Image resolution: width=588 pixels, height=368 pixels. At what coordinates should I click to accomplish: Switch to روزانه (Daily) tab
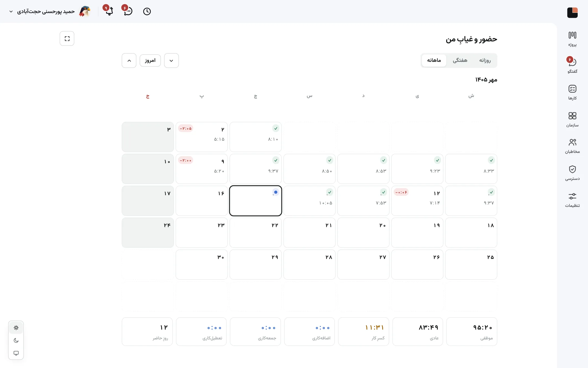[x=485, y=60]
